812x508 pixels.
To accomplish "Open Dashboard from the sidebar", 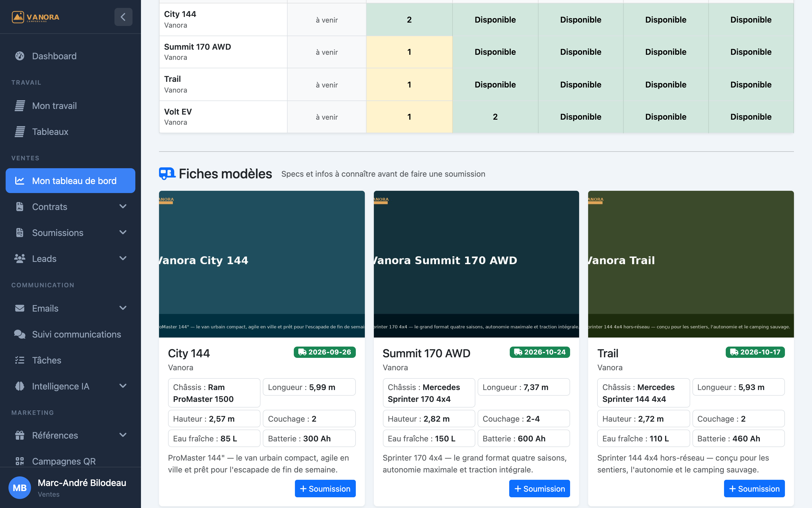I will [70, 56].
